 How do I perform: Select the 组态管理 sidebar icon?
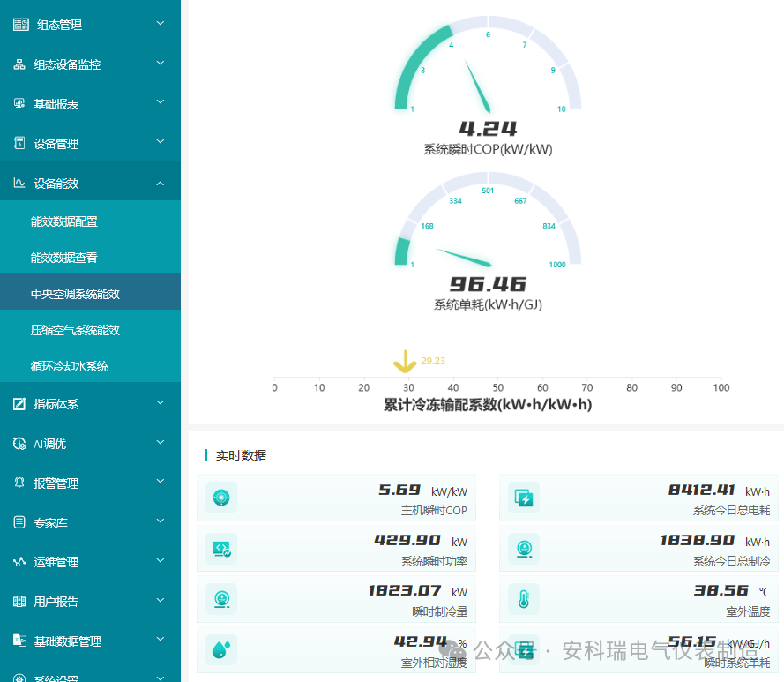19,25
